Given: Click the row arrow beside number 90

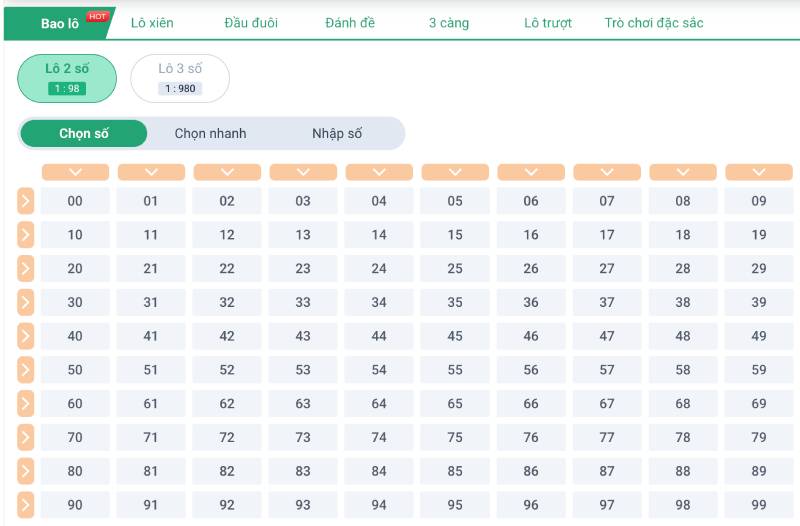Looking at the screenshot, I should [26, 505].
